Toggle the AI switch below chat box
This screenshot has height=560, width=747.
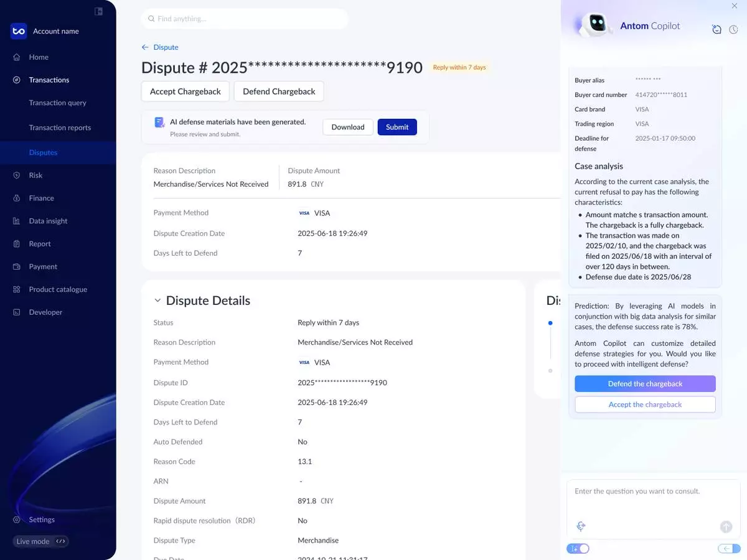pyautogui.click(x=578, y=548)
